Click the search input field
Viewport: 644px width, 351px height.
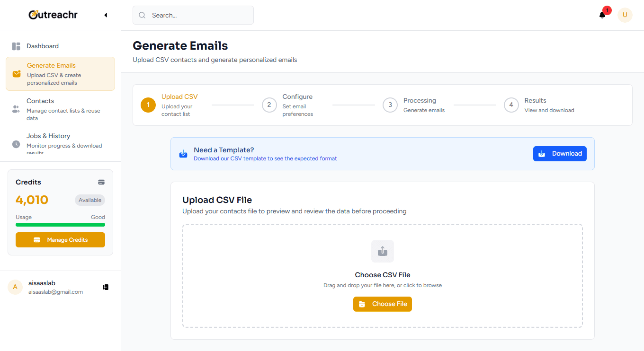193,15
